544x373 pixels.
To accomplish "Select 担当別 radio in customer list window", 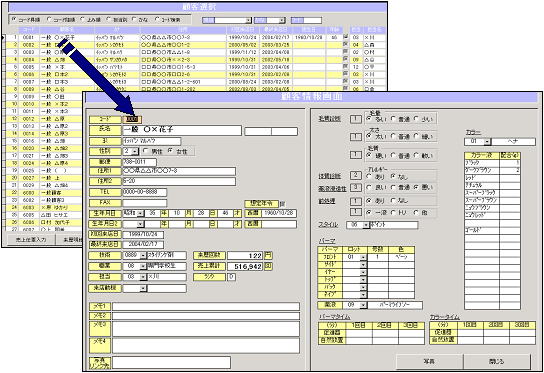I will (109, 19).
